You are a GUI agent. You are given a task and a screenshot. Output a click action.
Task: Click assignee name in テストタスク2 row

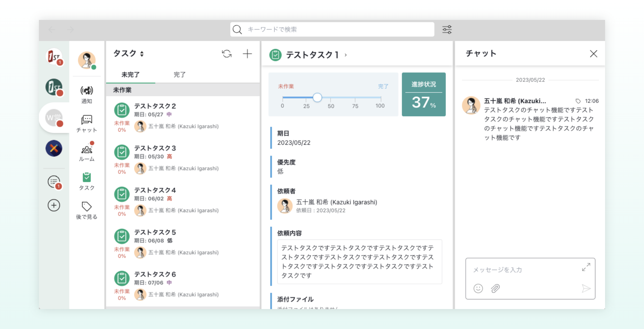(183, 126)
